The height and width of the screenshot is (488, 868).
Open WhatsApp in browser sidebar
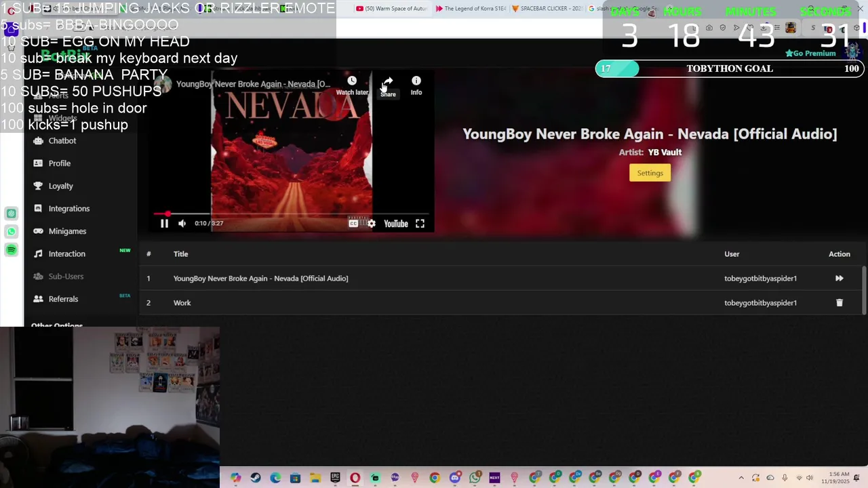pyautogui.click(x=12, y=232)
